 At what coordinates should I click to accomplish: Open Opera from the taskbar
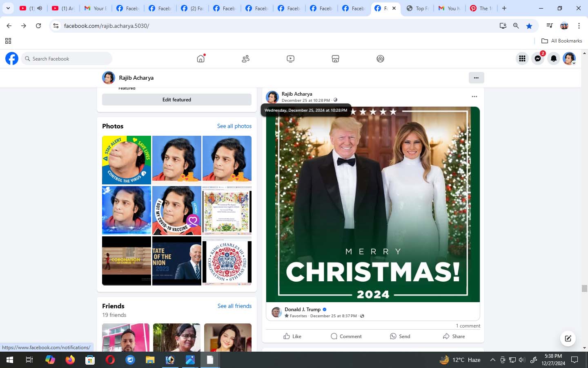110,360
